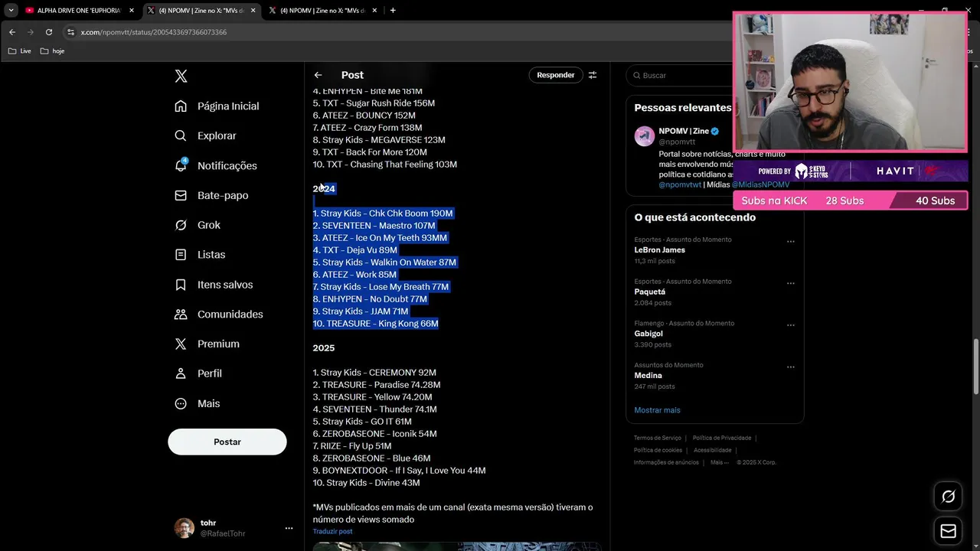The height and width of the screenshot is (551, 980).
Task: Open Paquetá trending topic
Action: [649, 292]
